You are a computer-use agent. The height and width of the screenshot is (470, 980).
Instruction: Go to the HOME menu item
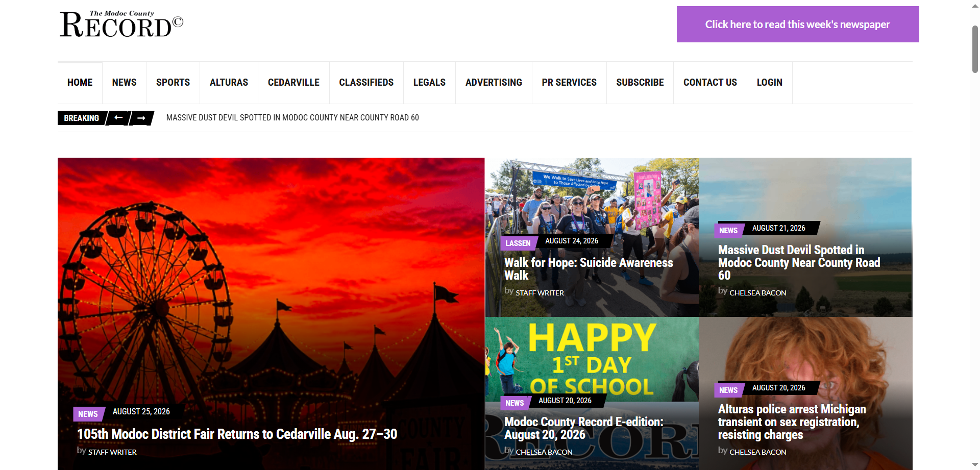(x=80, y=83)
